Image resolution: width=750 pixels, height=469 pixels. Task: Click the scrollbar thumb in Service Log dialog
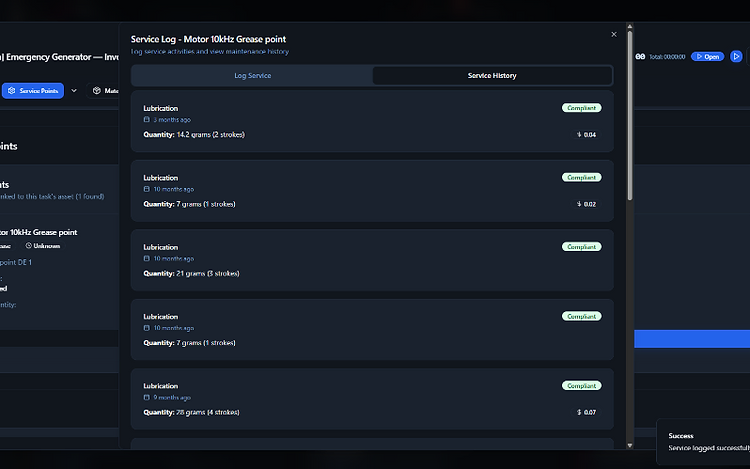630,116
